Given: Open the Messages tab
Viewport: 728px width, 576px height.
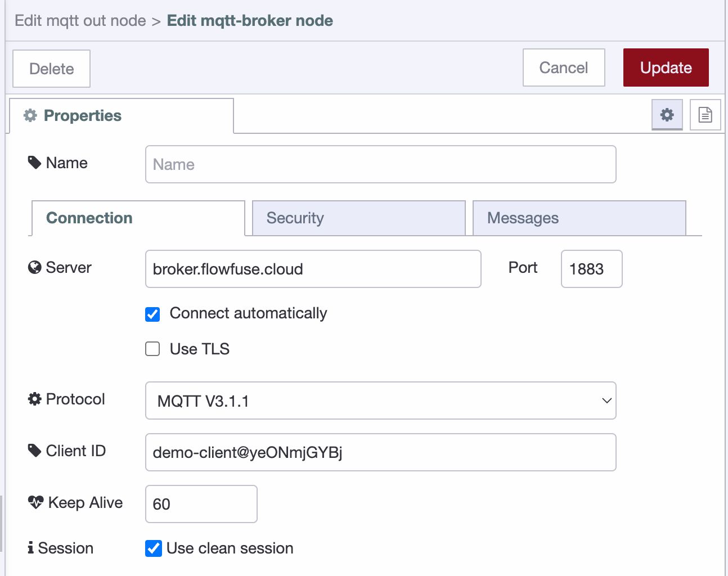Looking at the screenshot, I should point(579,218).
